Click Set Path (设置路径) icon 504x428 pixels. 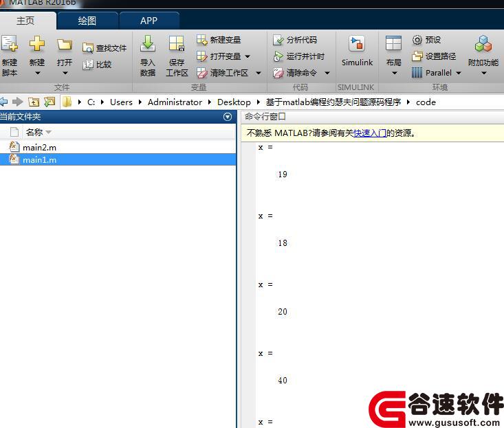click(417, 56)
